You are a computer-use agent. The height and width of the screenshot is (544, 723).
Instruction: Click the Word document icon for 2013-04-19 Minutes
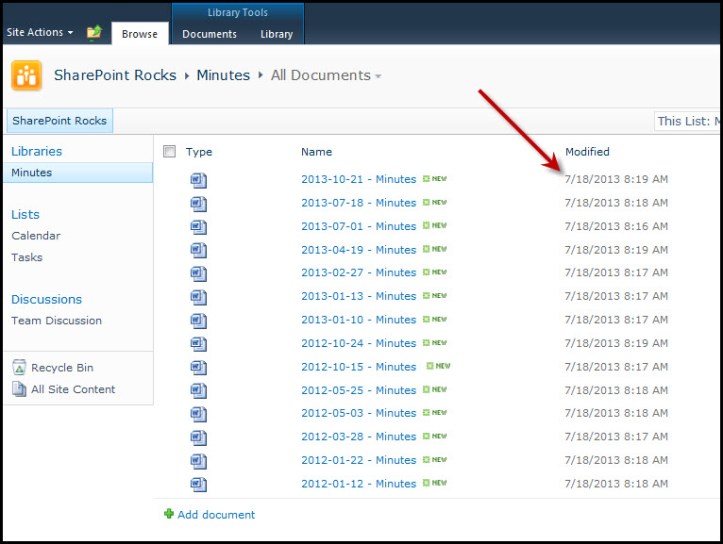coord(199,250)
